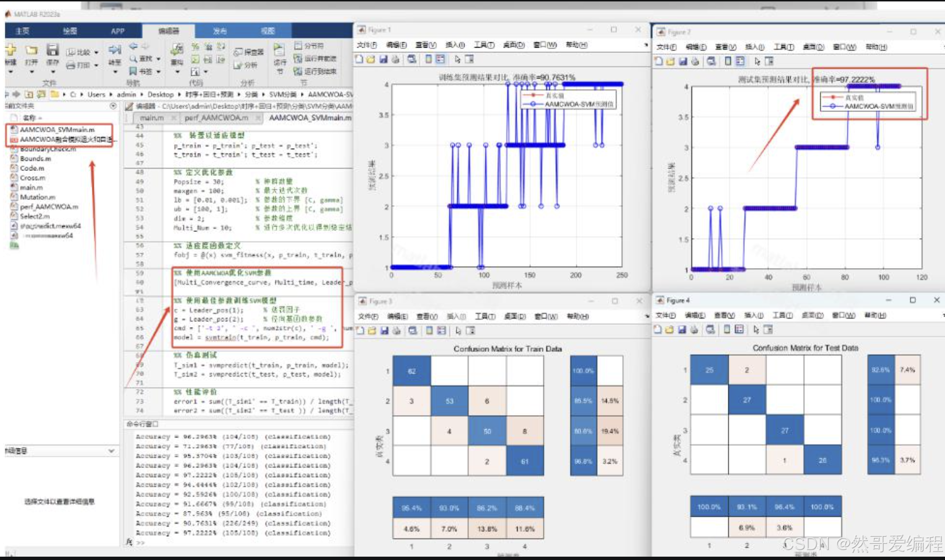
Task: Click Save icon in Figure 1 toolbar
Action: tap(383, 60)
